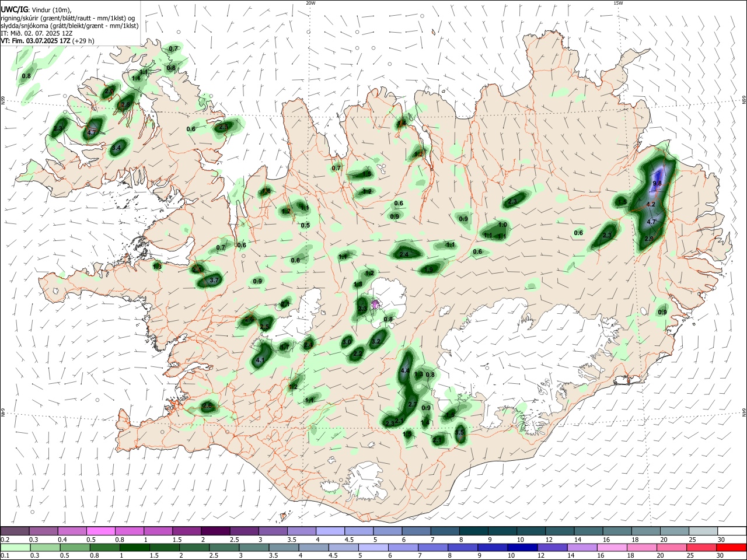
Task: Select the bright pink swatch between 0.5 and 0.8, upper legend row
Action: point(101,531)
